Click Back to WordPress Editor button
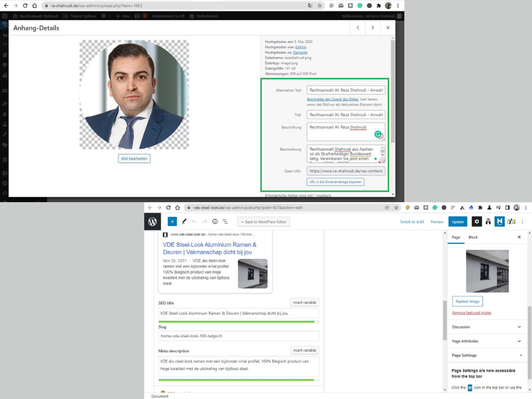The image size is (532, 399). coord(264,221)
